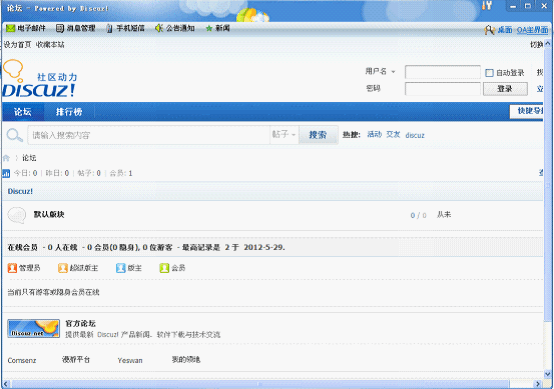Click the Login (登录) button

coord(505,89)
